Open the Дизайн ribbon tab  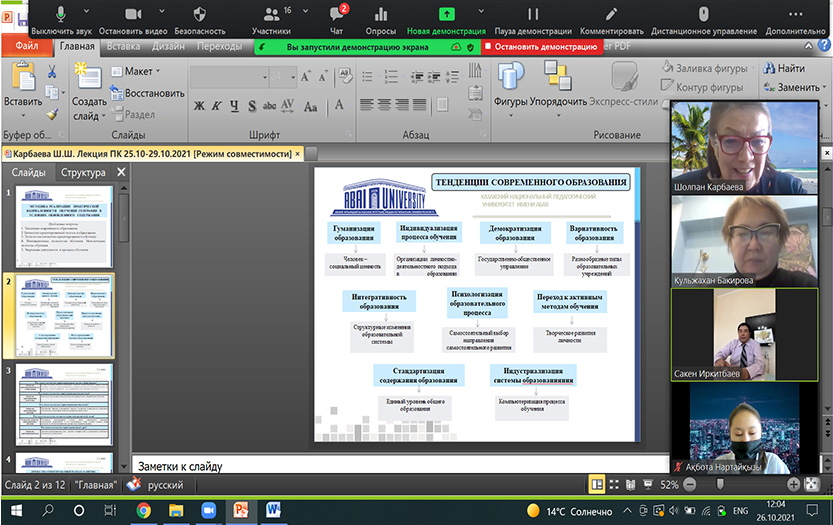168,46
